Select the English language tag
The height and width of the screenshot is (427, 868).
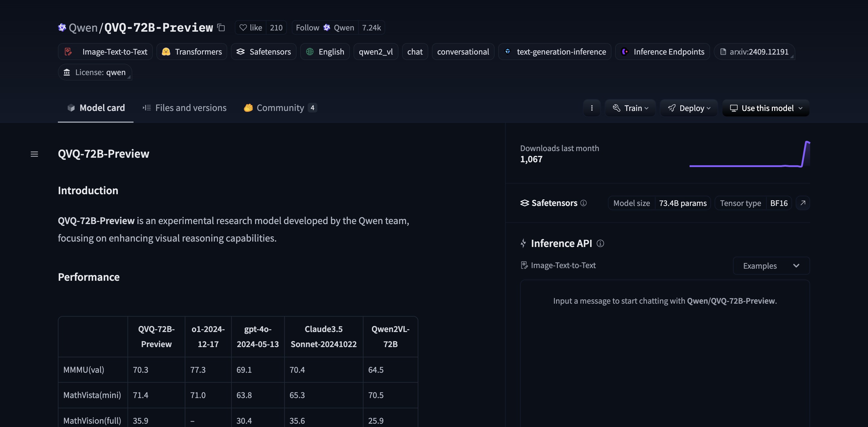pos(325,52)
